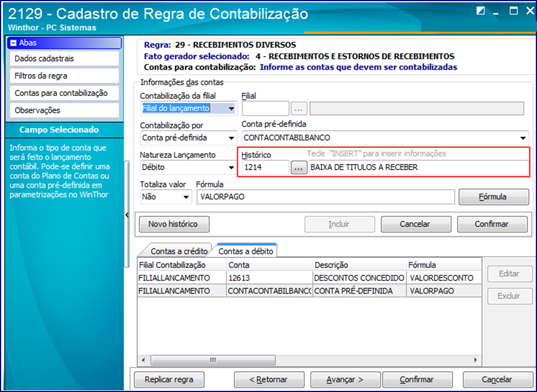Click the sidebar vertical scrollbar
The image size is (537, 392).
point(127,214)
